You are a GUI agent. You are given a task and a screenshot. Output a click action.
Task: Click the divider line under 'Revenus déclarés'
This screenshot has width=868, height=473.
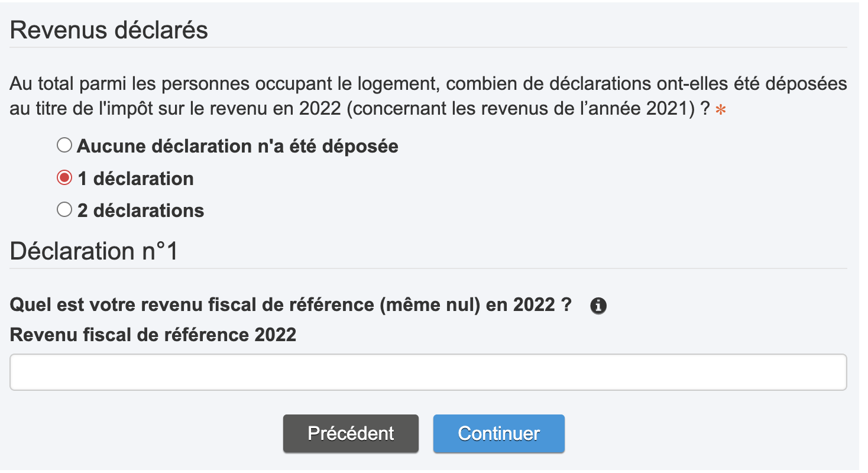tap(428, 47)
